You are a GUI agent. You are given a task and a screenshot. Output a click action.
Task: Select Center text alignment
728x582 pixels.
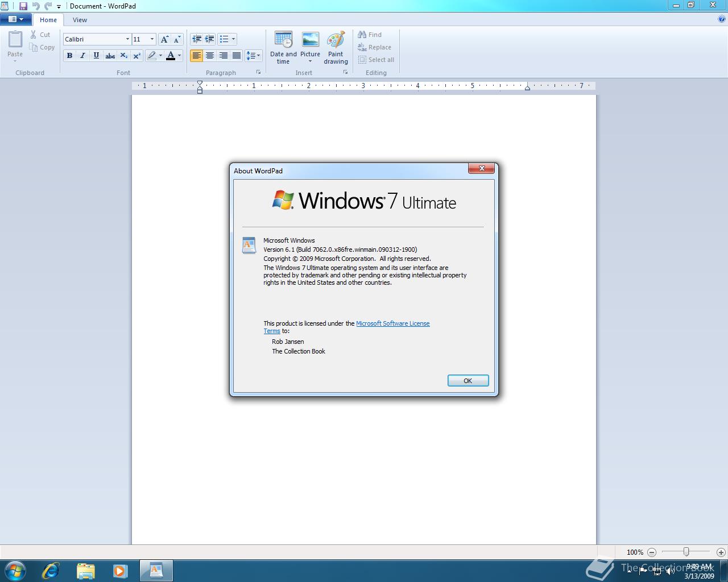click(x=210, y=56)
